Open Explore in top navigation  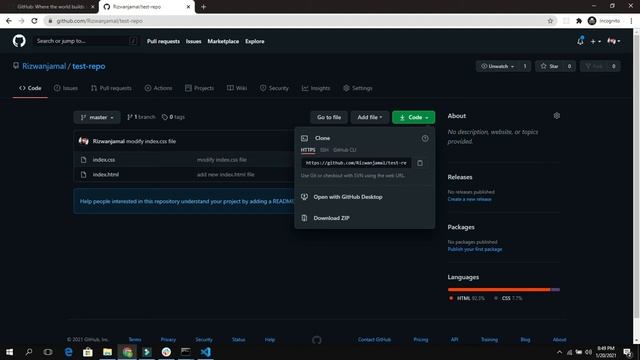pyautogui.click(x=255, y=41)
